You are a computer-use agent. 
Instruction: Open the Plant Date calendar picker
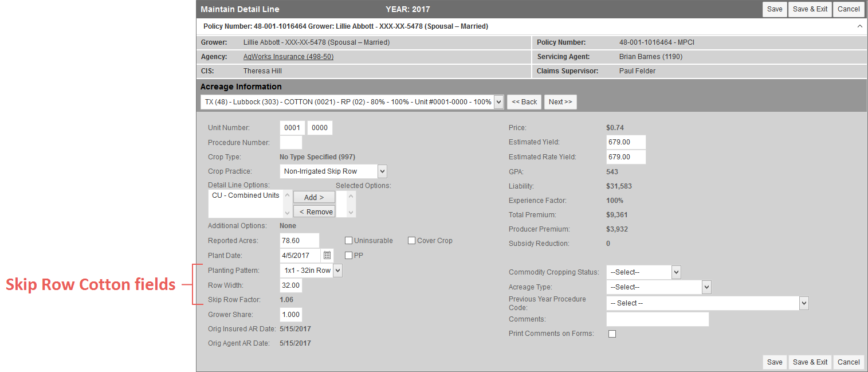[x=327, y=256]
